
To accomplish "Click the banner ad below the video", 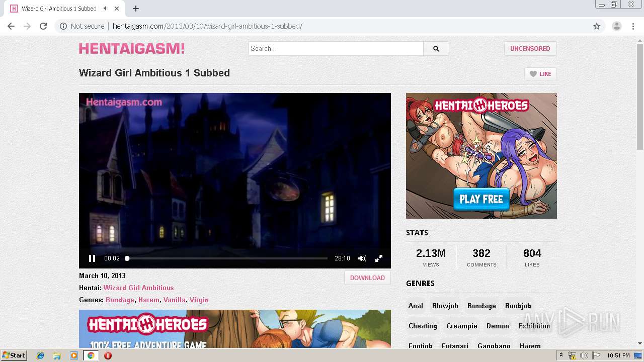I will [x=235, y=329].
